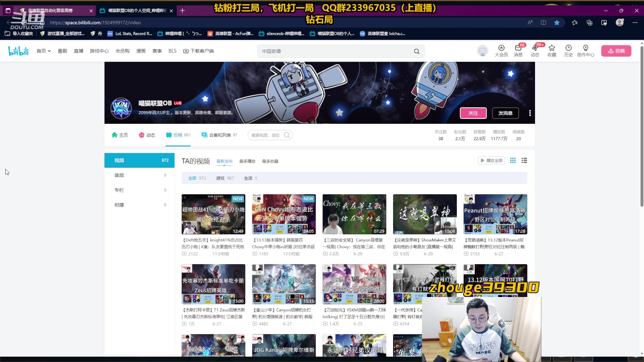644x362 pixels.
Task: Open browser settings ellipsis menu
Action: click(635, 22)
